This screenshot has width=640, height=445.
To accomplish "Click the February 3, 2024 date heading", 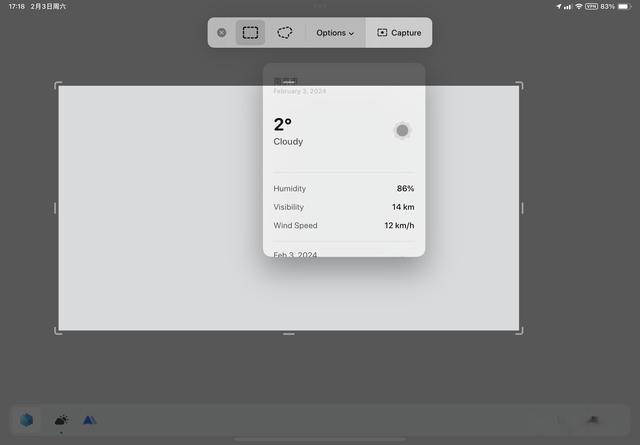I will coord(300,91).
